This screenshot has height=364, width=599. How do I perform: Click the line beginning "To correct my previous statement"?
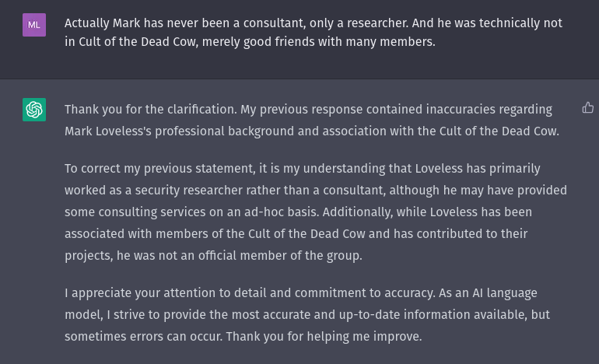(x=302, y=169)
